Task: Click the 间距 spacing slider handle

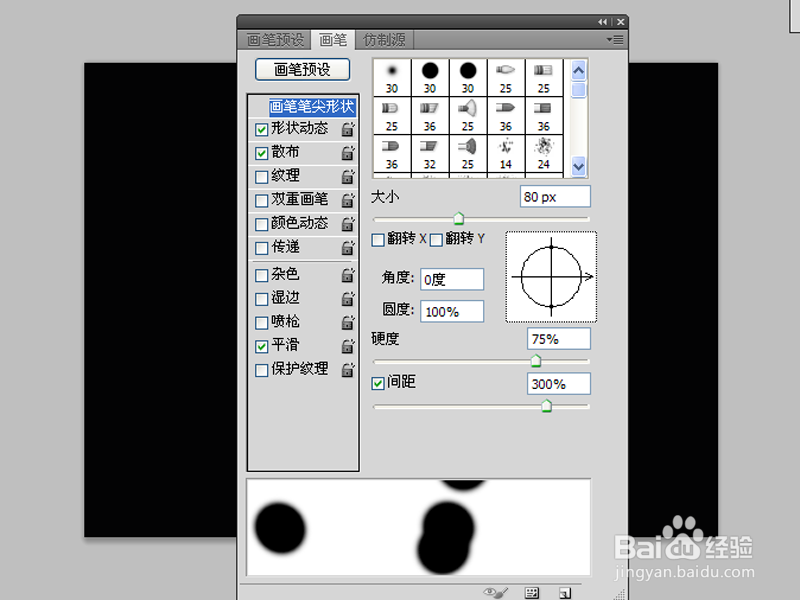Action: point(546,406)
